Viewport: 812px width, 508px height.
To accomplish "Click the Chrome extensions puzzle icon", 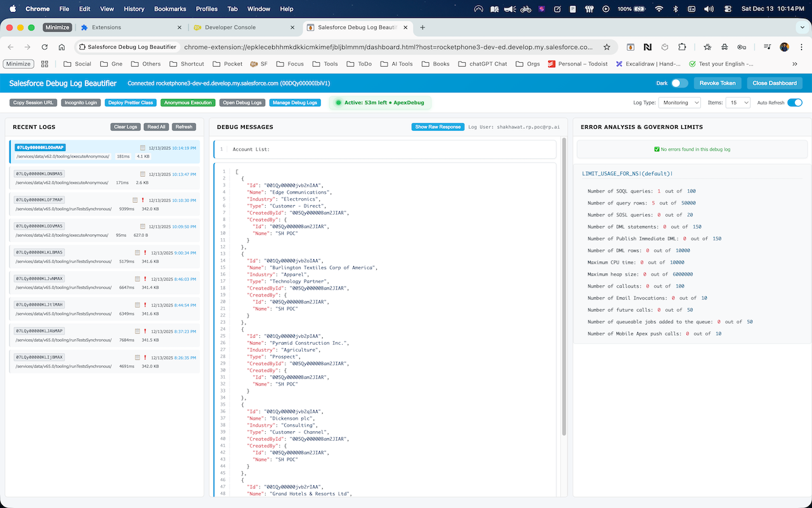I will point(683,48).
